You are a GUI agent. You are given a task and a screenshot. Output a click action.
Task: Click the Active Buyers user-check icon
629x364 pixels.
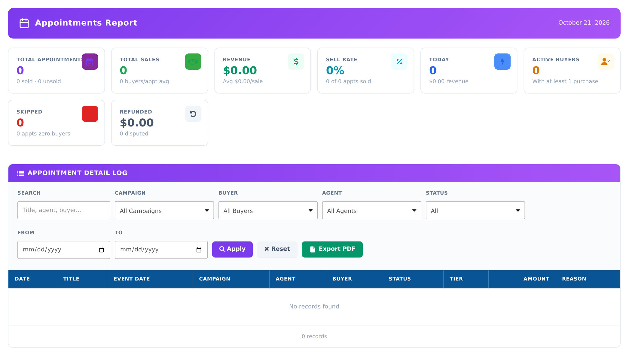pyautogui.click(x=606, y=62)
